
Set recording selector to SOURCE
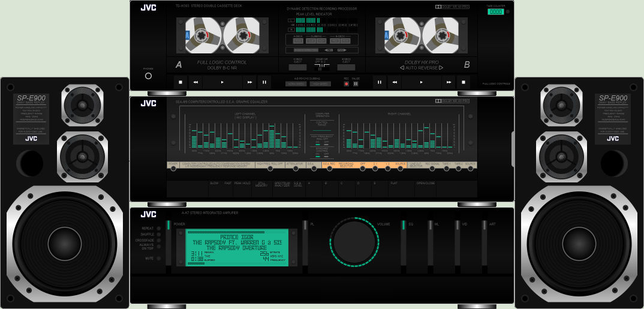[401, 169]
